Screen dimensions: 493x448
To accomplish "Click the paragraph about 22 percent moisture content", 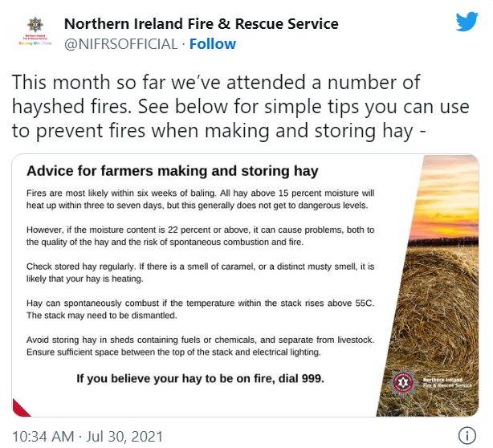I will pos(200,236).
